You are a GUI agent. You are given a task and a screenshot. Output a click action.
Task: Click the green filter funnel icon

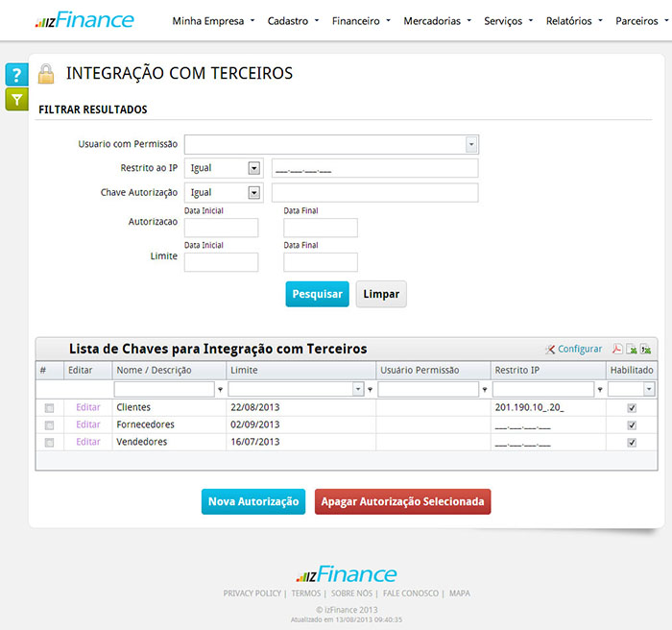[16, 99]
